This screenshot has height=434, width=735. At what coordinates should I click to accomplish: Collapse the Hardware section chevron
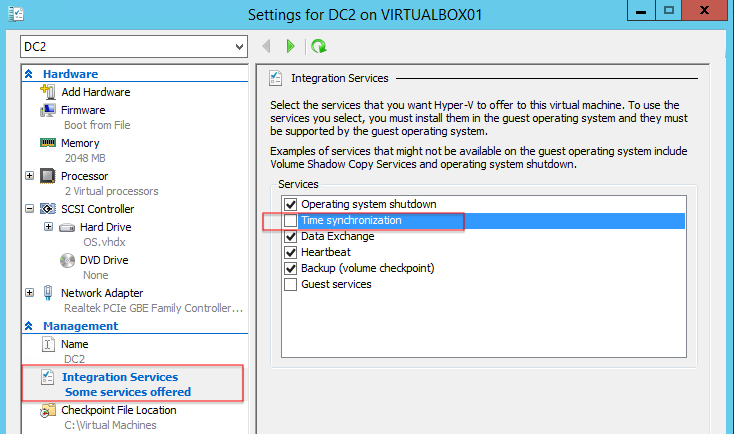(29, 74)
